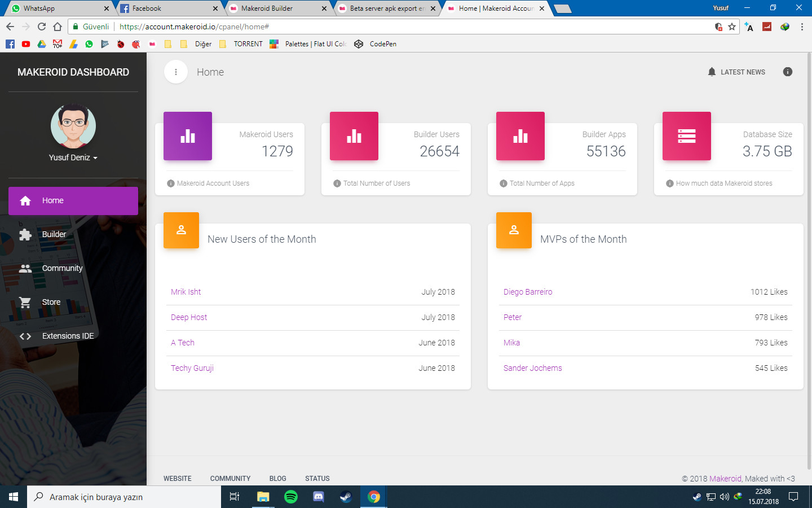The height and width of the screenshot is (508, 812).
Task: Click the Latest News bell icon
Action: [712, 72]
